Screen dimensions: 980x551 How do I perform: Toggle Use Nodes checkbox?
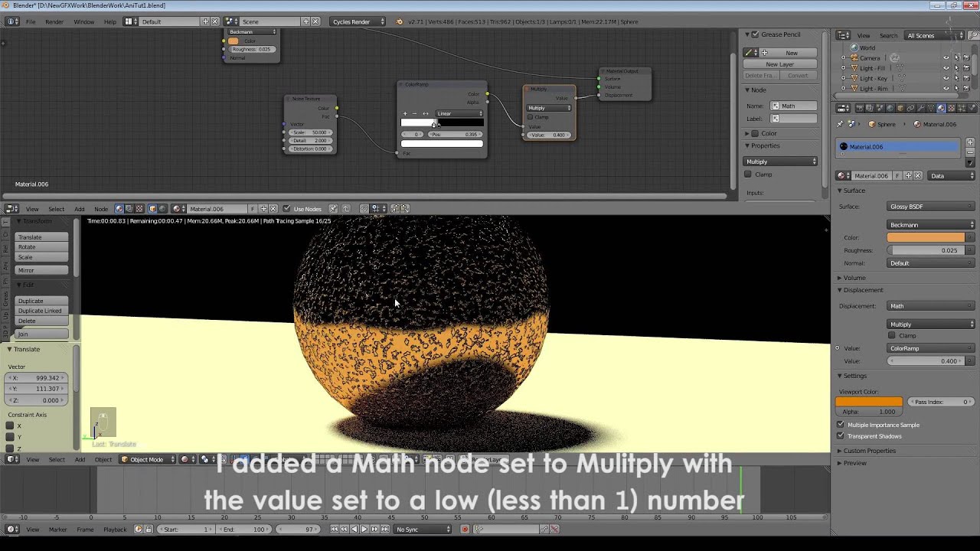tap(286, 208)
